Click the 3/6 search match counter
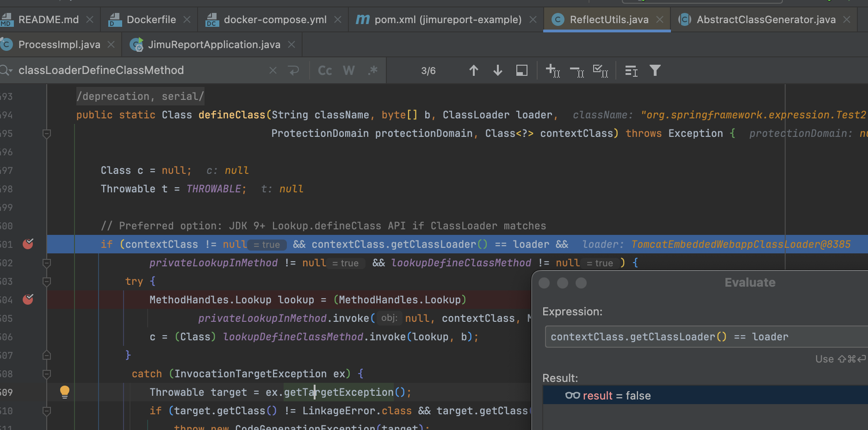 click(428, 71)
